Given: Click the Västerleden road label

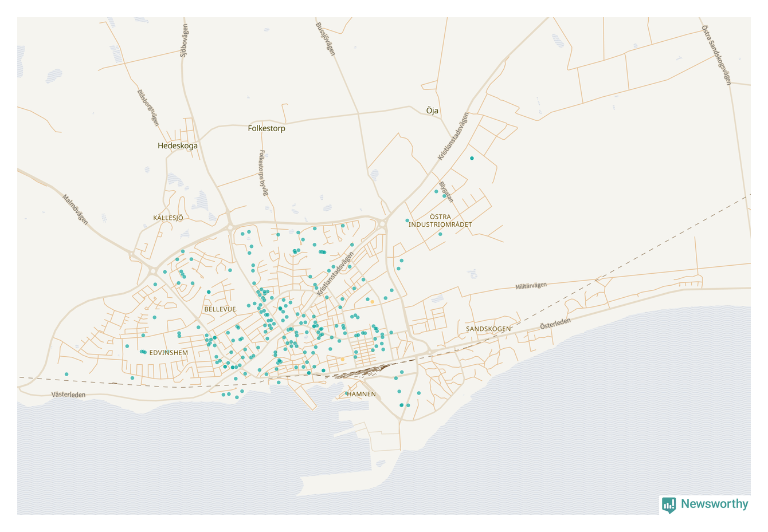Looking at the screenshot, I should (68, 395).
